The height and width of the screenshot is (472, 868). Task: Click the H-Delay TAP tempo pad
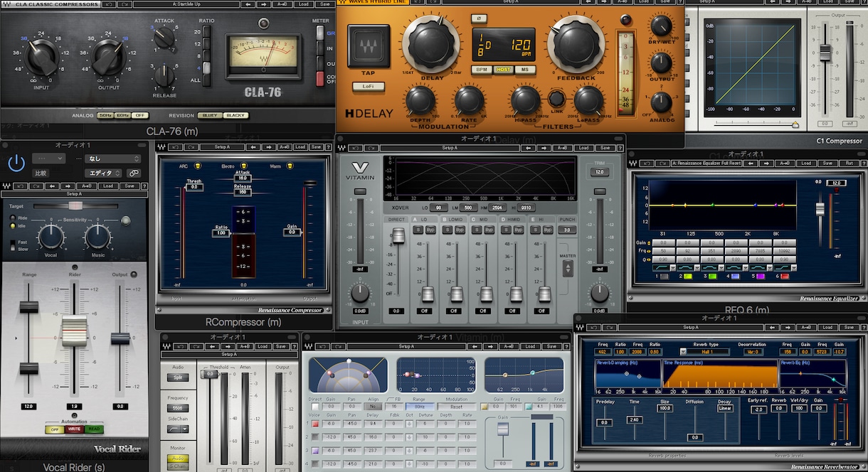point(368,46)
